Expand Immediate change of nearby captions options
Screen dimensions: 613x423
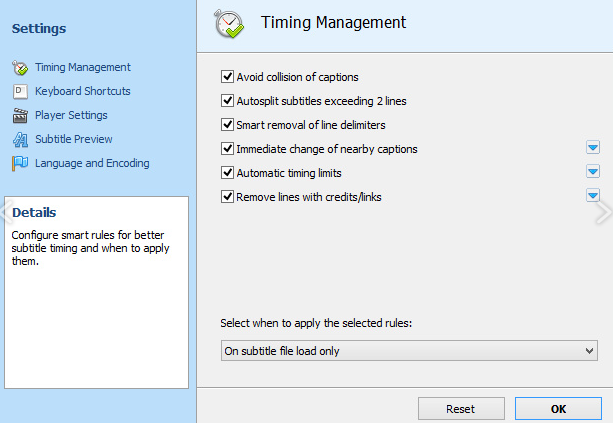coord(592,148)
